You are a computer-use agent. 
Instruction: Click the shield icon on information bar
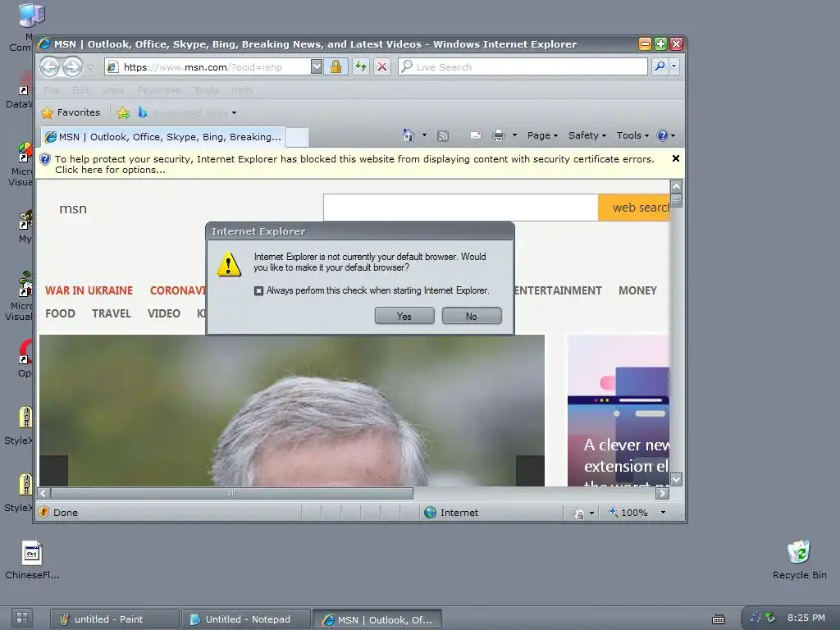[x=46, y=159]
